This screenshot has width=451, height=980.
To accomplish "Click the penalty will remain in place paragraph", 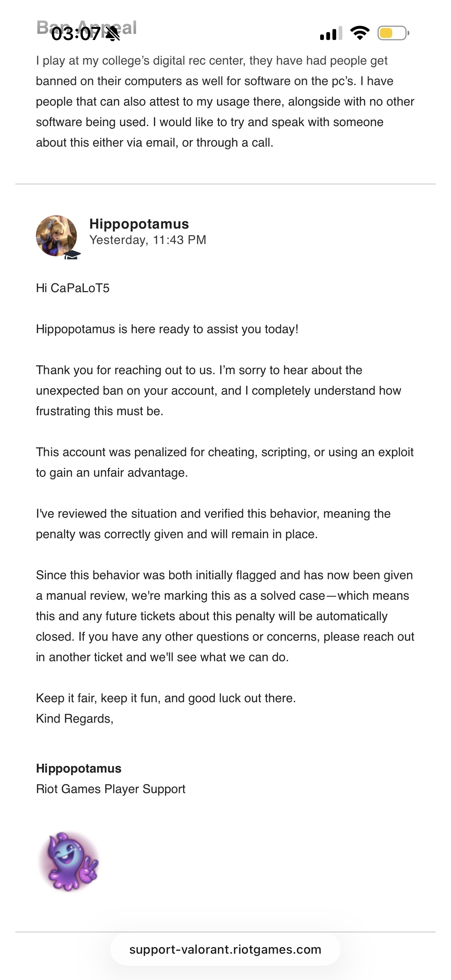I will [213, 524].
